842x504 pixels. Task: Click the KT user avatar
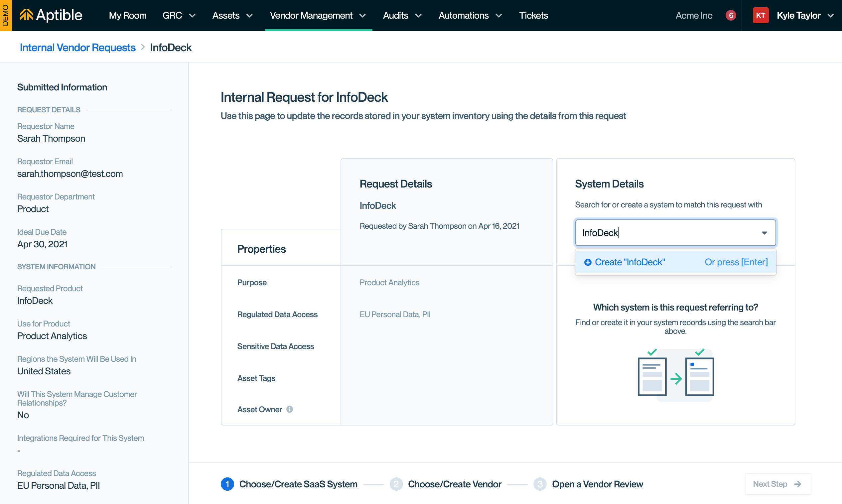(x=760, y=15)
